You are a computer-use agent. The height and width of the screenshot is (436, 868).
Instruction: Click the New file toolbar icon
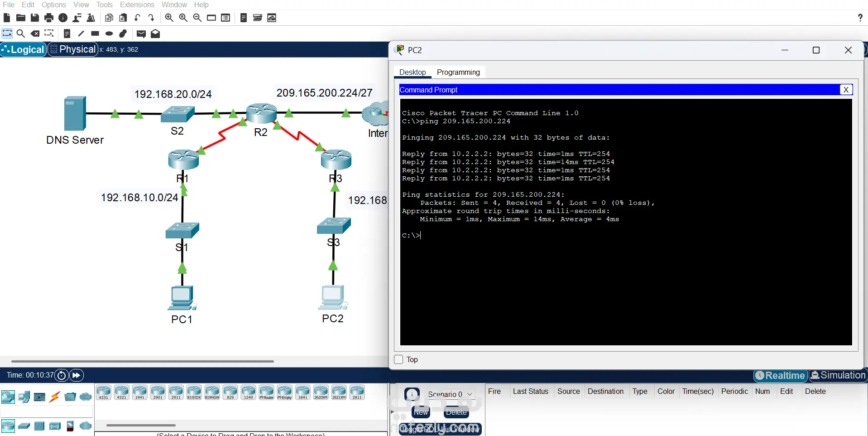[7, 18]
